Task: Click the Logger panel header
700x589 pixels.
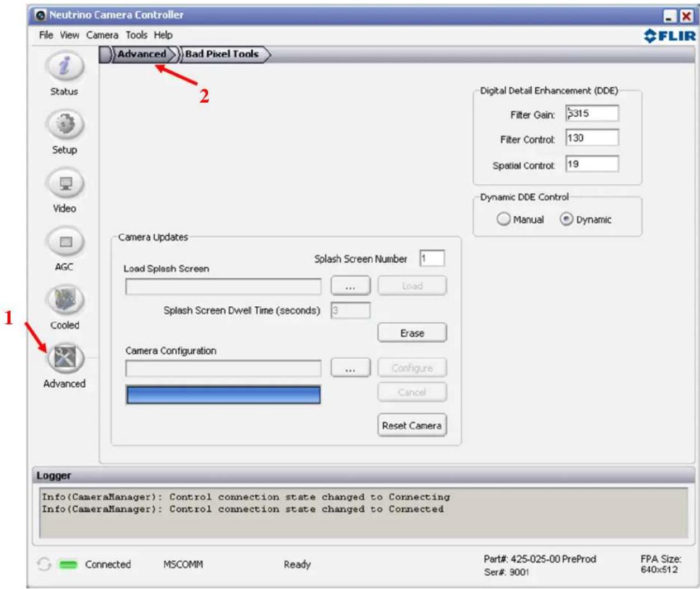Action: pyautogui.click(x=364, y=476)
